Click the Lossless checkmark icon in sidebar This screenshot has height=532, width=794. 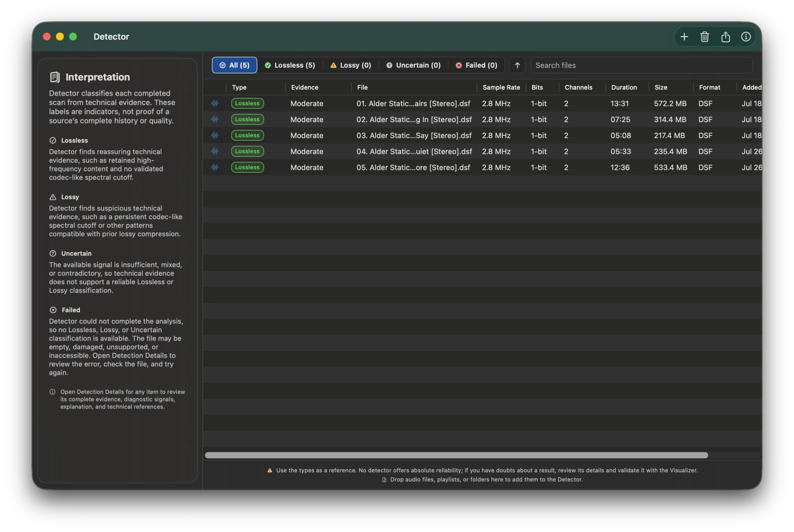coord(53,140)
